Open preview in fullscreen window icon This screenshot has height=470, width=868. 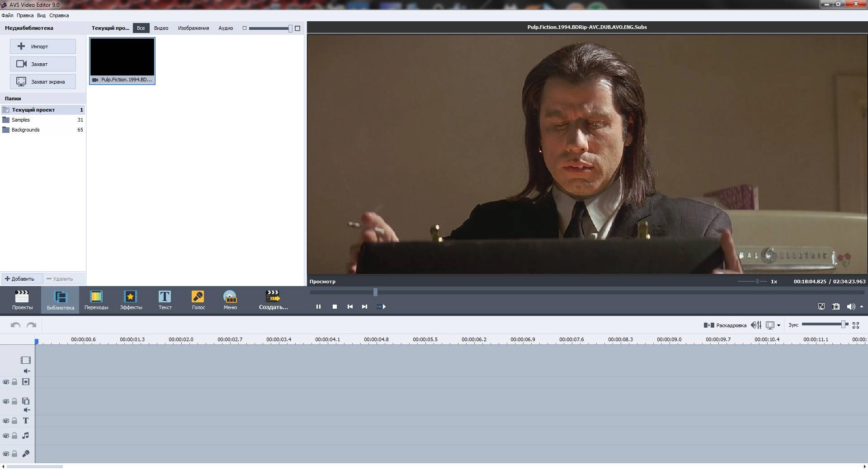coord(821,306)
